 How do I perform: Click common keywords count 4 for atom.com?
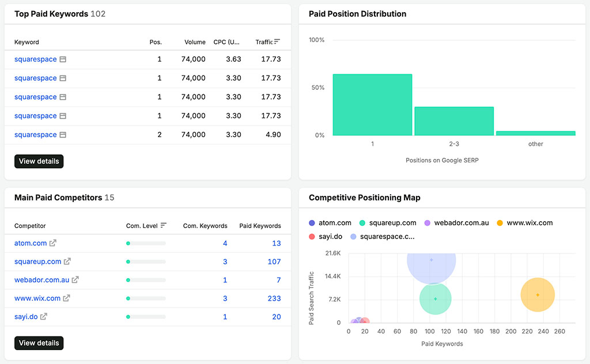[225, 243]
